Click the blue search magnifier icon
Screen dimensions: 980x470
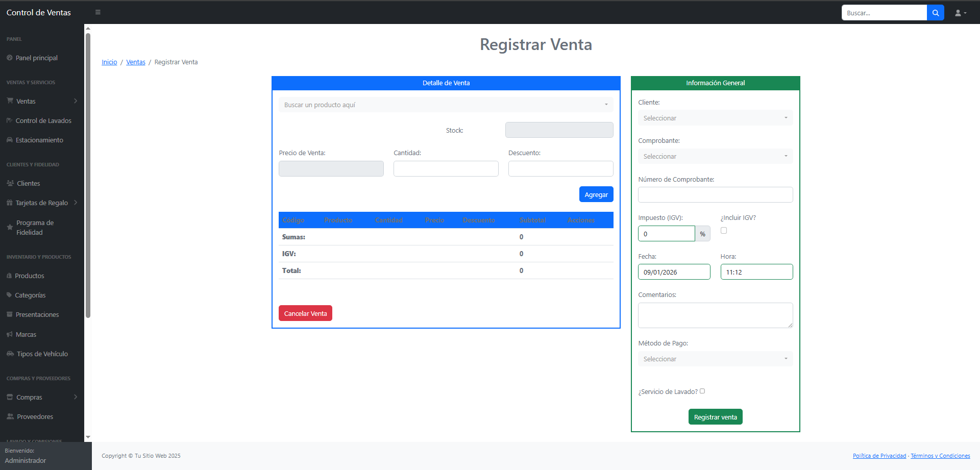click(935, 13)
